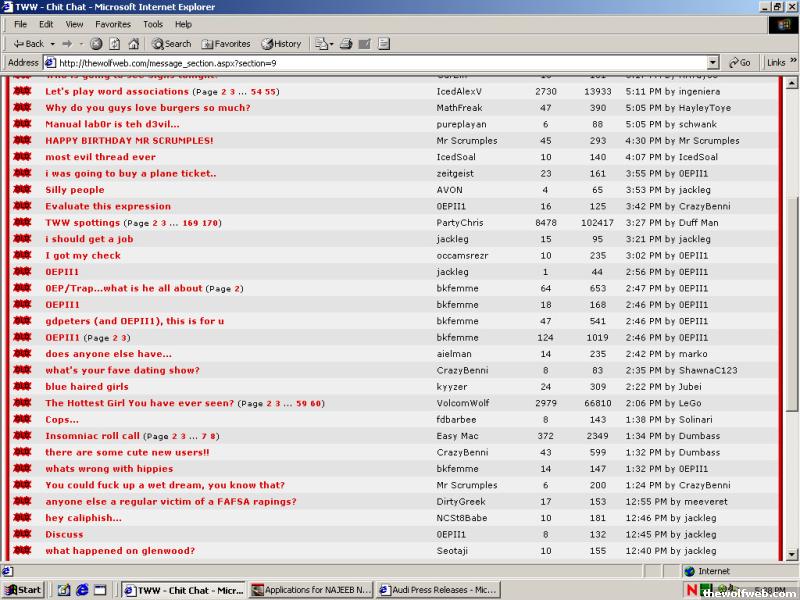Stop loading the page
Viewport: 800px width, 600px height.
[97, 44]
